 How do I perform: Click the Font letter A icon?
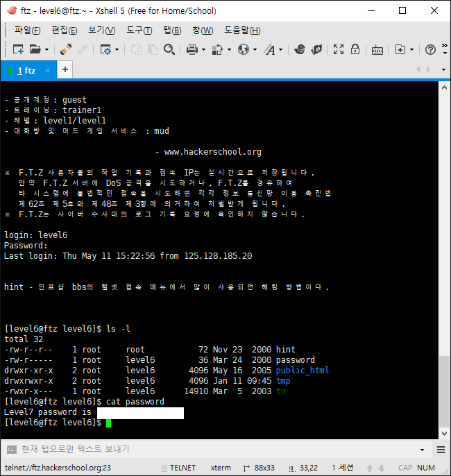pos(269,49)
